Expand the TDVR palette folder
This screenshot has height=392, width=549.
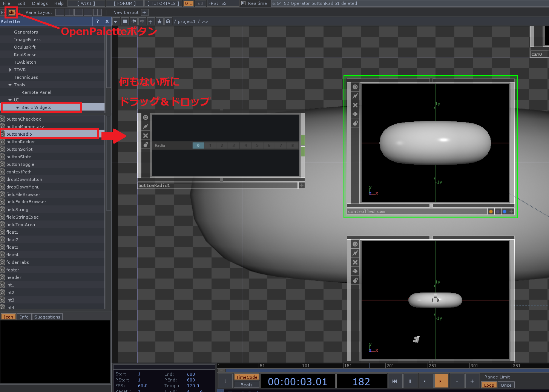(x=10, y=70)
